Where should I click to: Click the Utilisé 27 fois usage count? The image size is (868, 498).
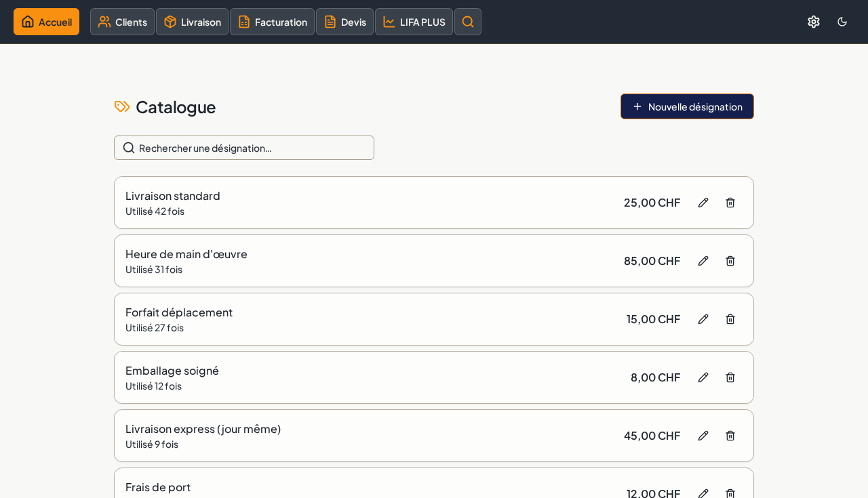click(x=155, y=327)
